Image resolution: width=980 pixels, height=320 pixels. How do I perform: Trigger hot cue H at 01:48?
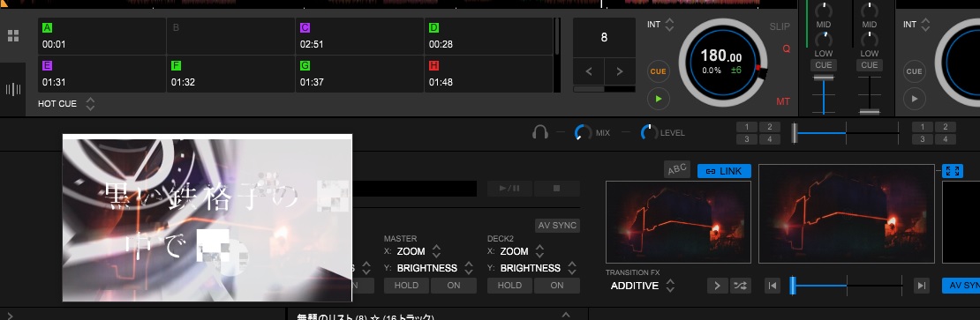488,73
